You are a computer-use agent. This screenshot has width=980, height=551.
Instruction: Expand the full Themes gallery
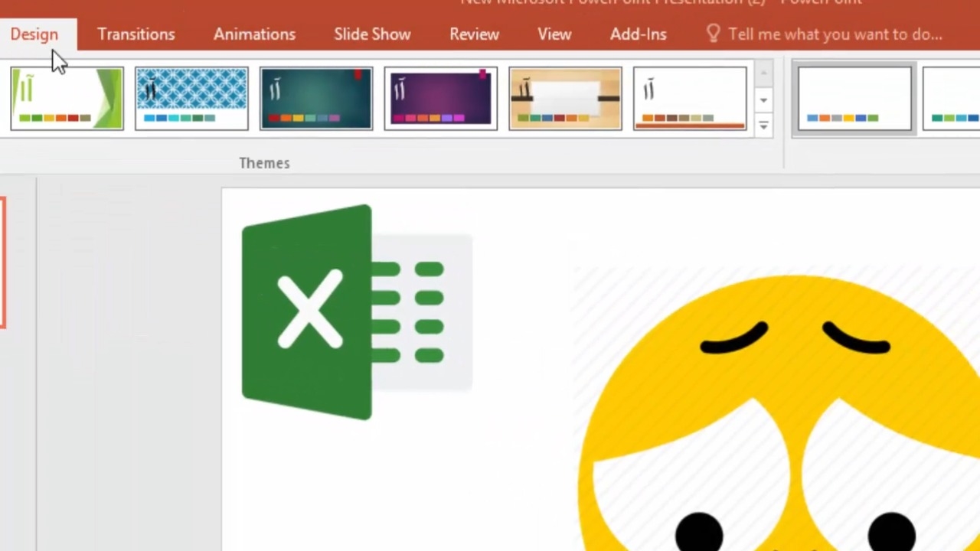pos(763,126)
